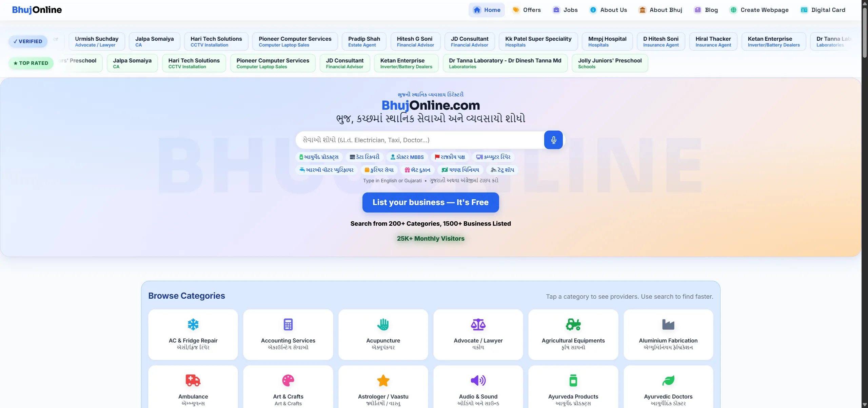Select the ચલણ વિનિમય search chip
Screen dimensions: 868x408
[x=460, y=170]
